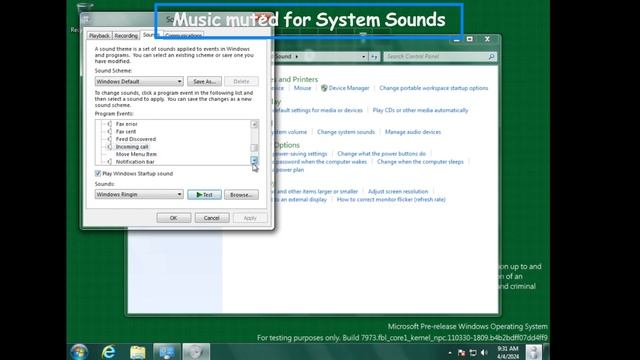Maximize the Control Panel window
Screen dimensions: 640x360
(470, 39)
